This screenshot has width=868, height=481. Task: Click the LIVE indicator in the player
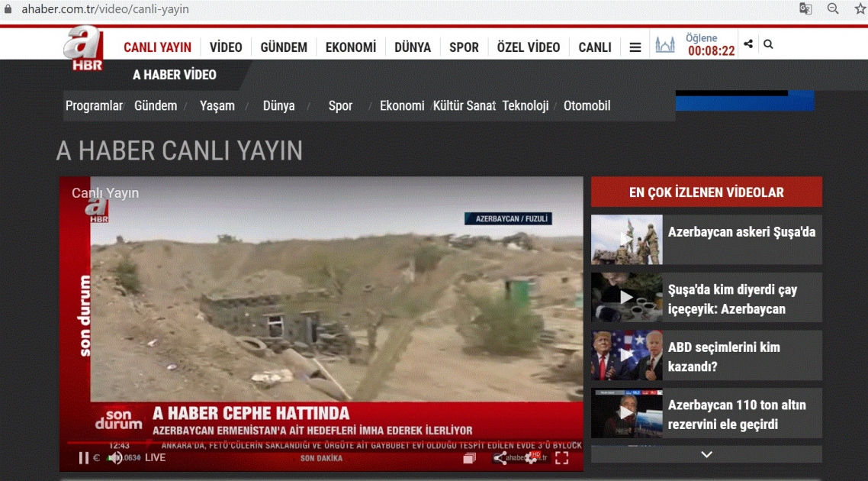tap(155, 458)
